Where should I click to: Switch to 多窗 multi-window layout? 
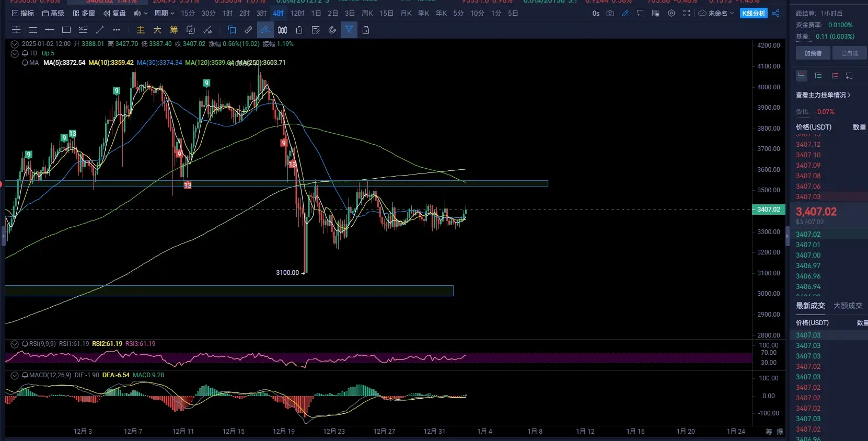coord(84,13)
